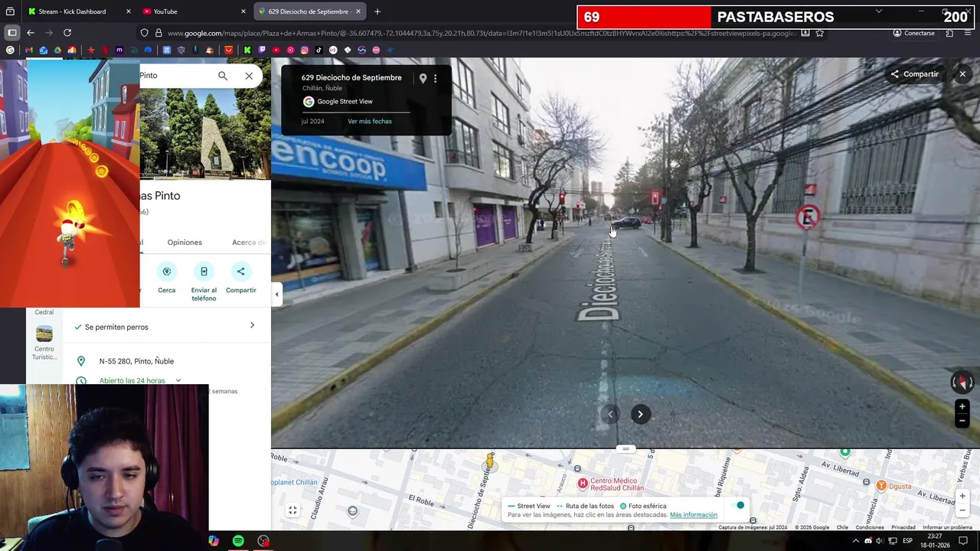Click the address bar URL

(481, 33)
